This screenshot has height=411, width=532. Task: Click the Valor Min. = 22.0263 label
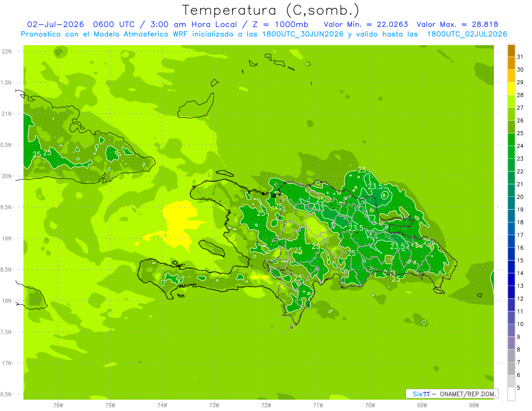(x=366, y=25)
